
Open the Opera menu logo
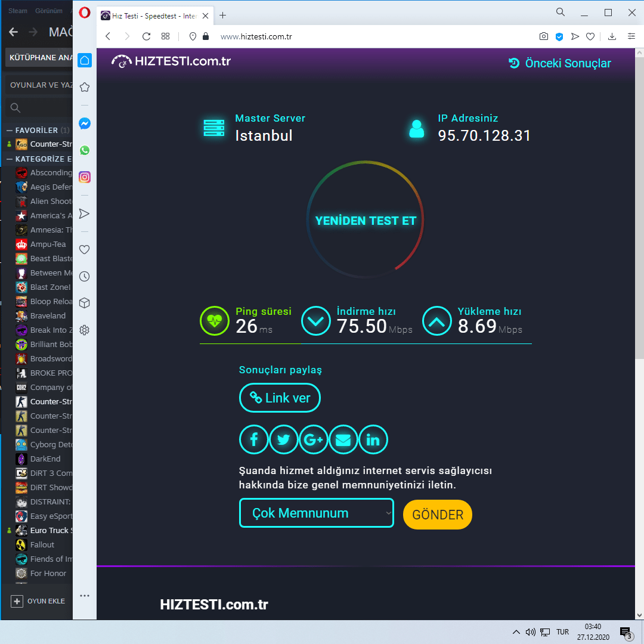[x=85, y=13]
